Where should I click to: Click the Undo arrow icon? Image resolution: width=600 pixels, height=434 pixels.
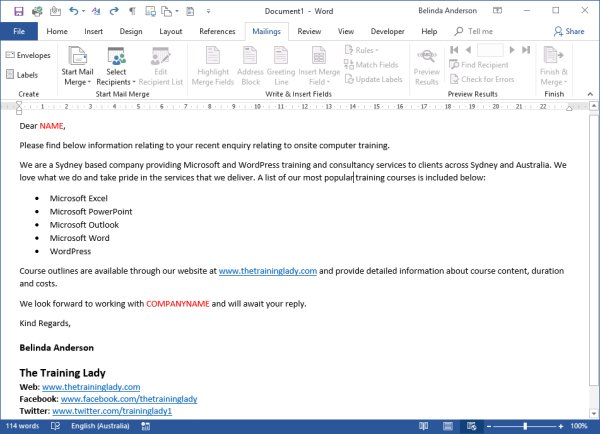(x=73, y=11)
